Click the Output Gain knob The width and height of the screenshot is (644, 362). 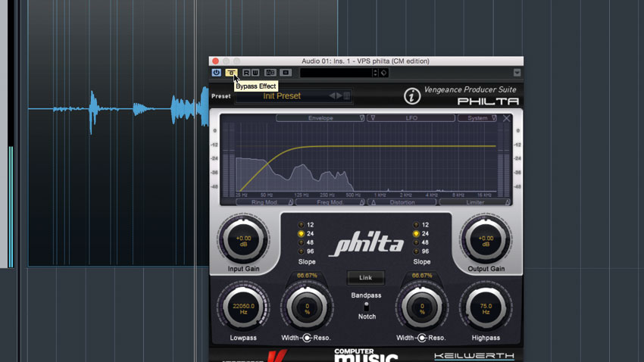(x=486, y=239)
